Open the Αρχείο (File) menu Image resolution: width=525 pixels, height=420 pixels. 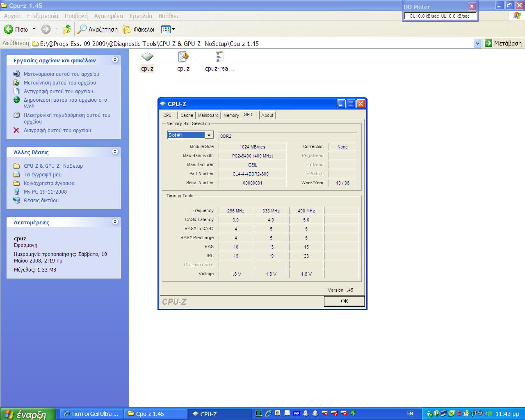[x=12, y=16]
